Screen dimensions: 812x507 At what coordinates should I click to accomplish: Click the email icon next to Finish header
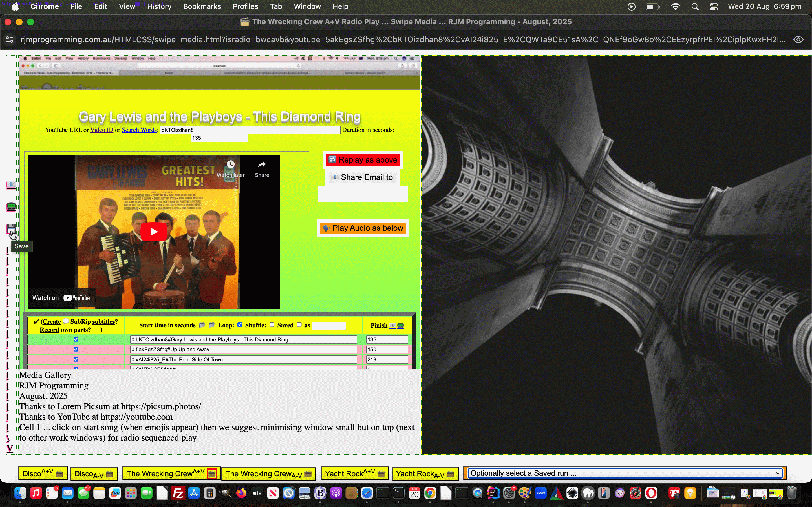[392, 326]
